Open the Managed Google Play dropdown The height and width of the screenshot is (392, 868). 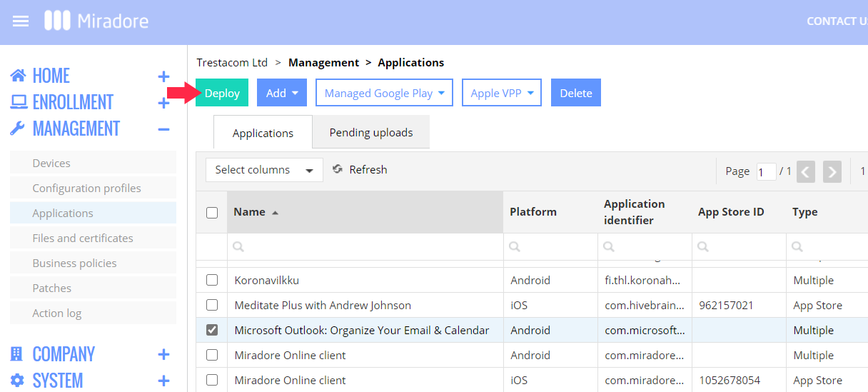(385, 93)
